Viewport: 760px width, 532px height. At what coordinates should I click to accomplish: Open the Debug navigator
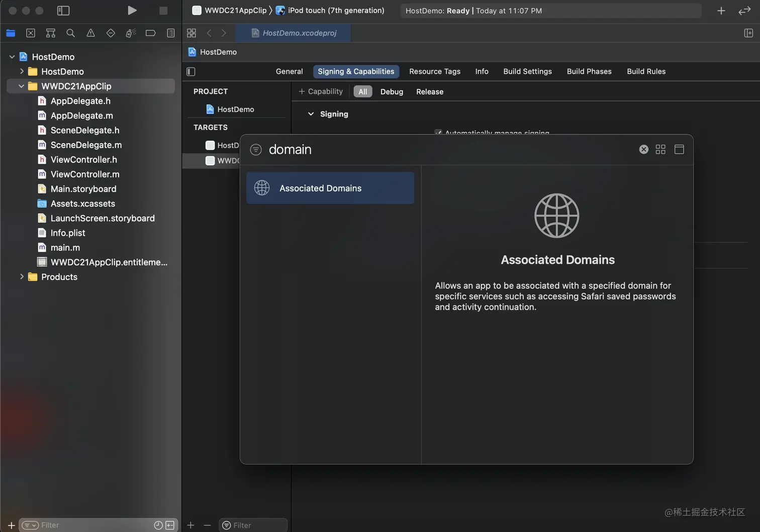click(131, 33)
